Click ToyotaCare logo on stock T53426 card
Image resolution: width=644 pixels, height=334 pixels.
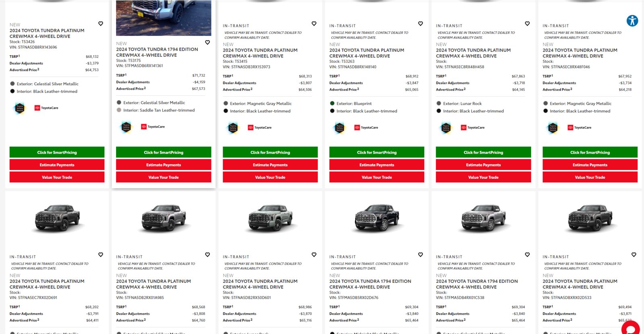[46, 108]
